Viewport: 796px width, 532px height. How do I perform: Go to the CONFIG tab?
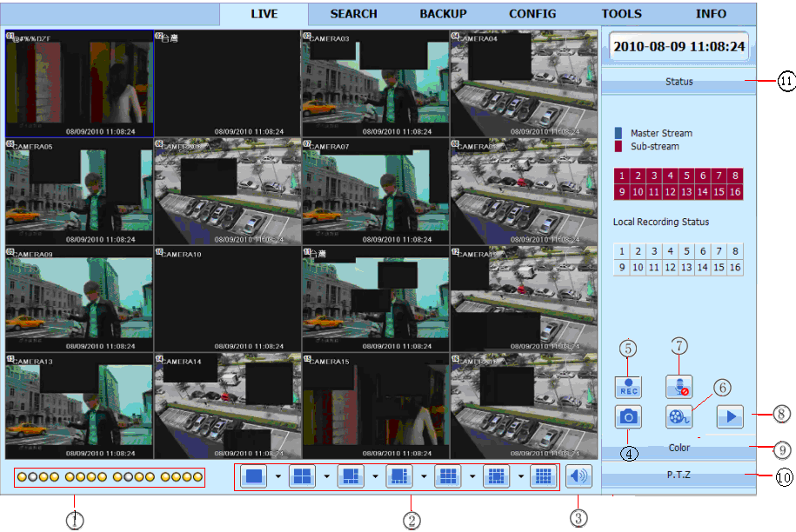pos(532,14)
